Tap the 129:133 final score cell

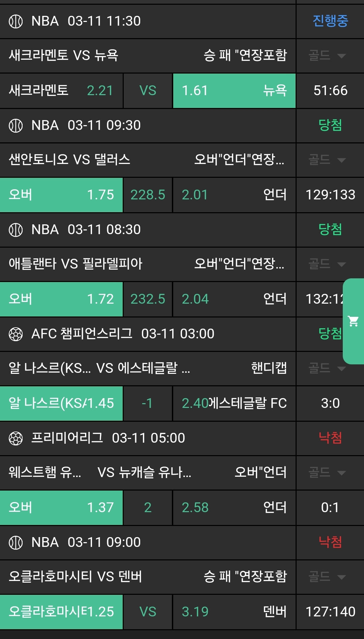pos(330,195)
